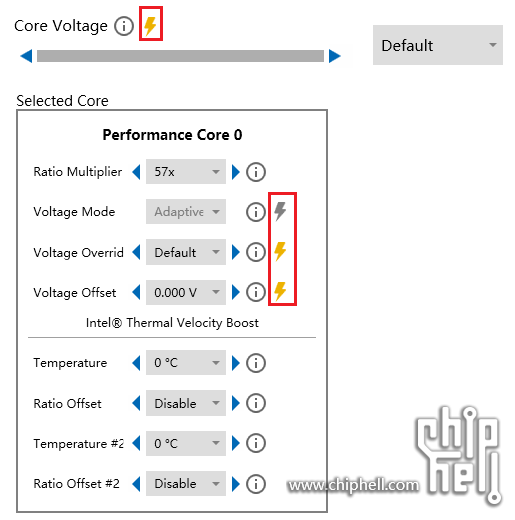Increase Core Voltage slider with right arrow

pyautogui.click(x=335, y=56)
